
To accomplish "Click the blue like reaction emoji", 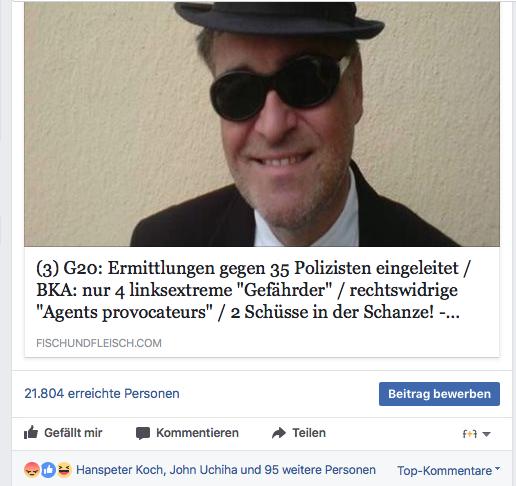I will click(x=48, y=470).
